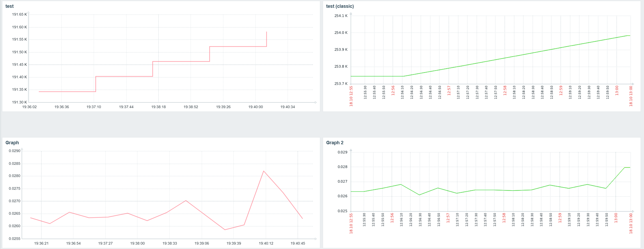
Task: Click the 19:38:18 time label in test graph
Action: tap(159, 107)
